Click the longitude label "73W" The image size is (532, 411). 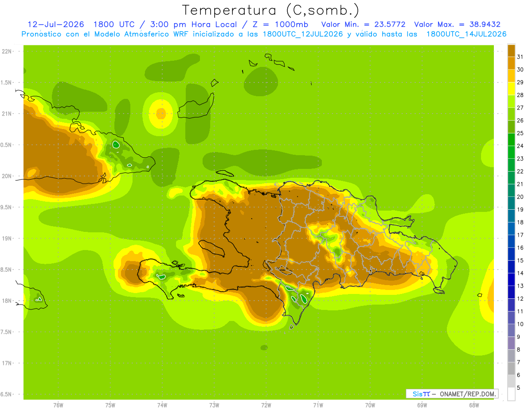coord(214,405)
